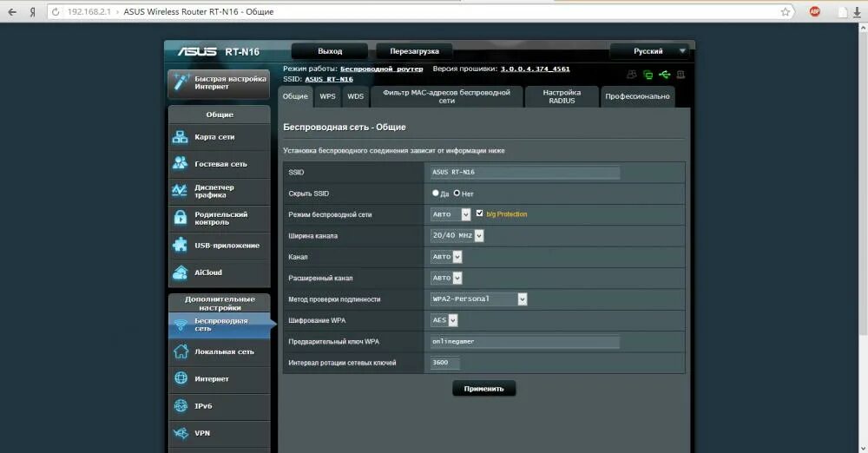Screen dimensions: 868x453
Task: Open channel width 20/40 MHz dropdown
Action: (457, 235)
